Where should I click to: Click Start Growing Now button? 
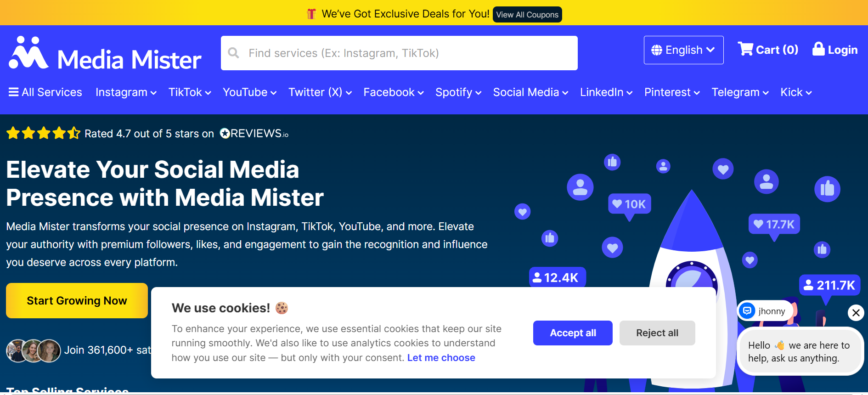(x=77, y=300)
